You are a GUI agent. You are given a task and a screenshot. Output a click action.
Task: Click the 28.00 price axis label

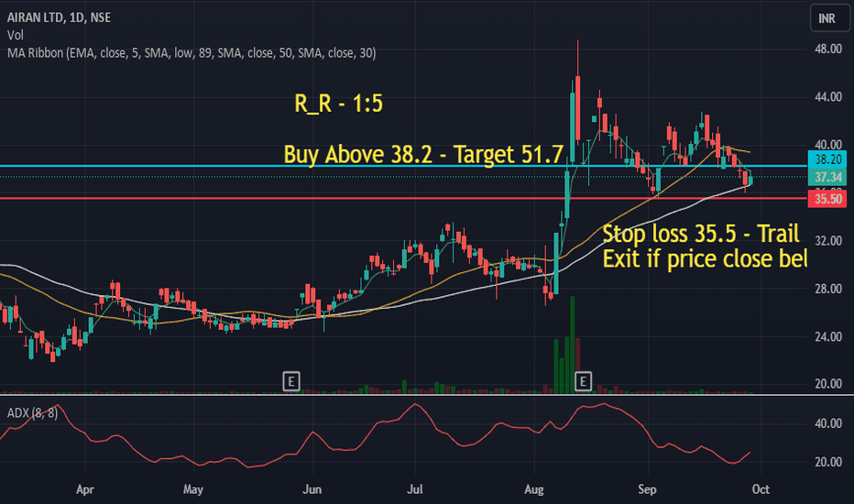pyautogui.click(x=827, y=289)
